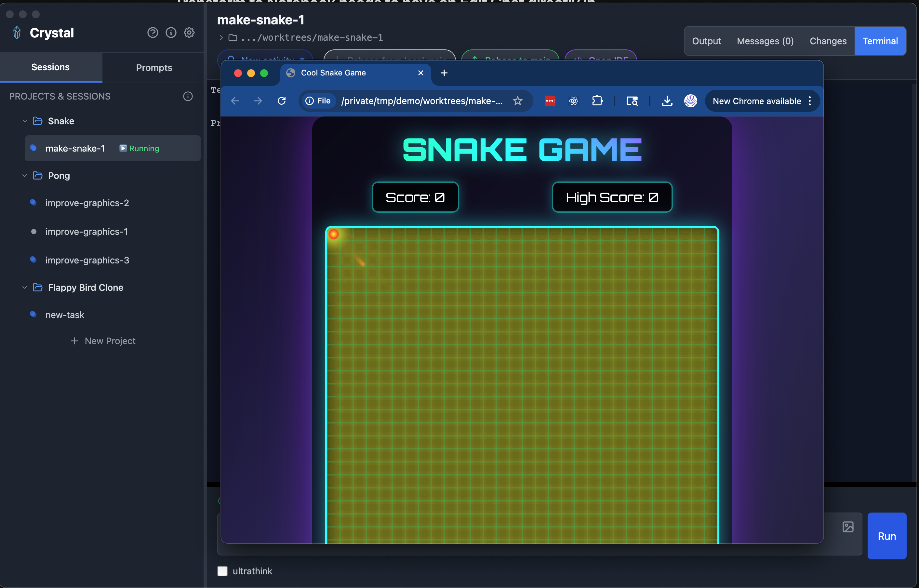Click the attach image icon near Run
Viewport: 919px width, 588px height.
[x=847, y=527]
